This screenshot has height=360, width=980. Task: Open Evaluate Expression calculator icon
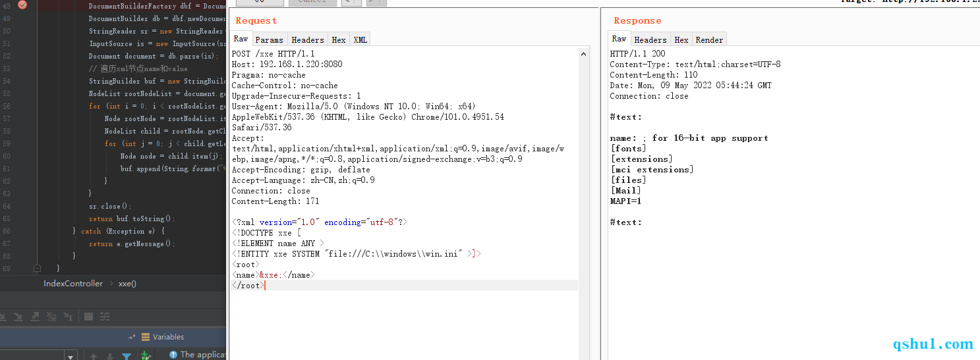click(89, 317)
